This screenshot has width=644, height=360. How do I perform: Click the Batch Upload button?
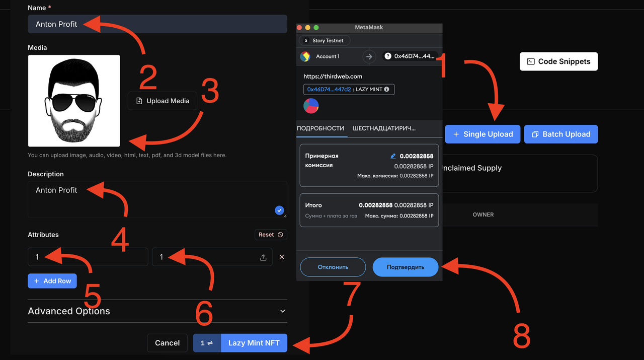[x=561, y=134]
